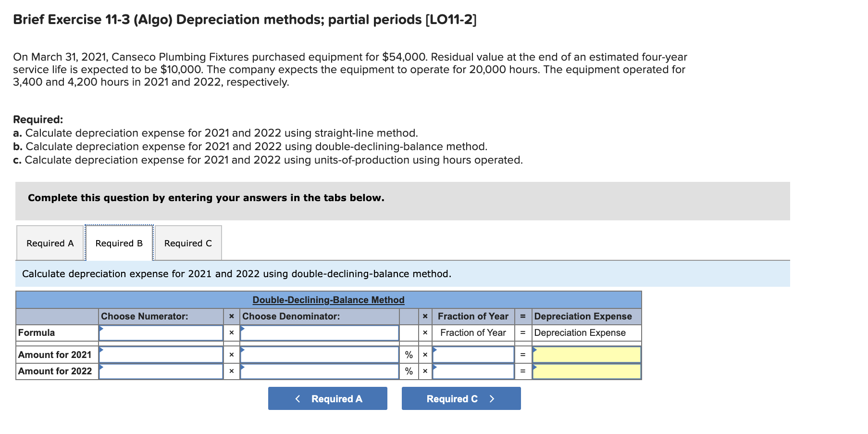Viewport: 868px width, 434px height.
Task: Click the blue marker in 2022 denominator field
Action: click(x=243, y=368)
